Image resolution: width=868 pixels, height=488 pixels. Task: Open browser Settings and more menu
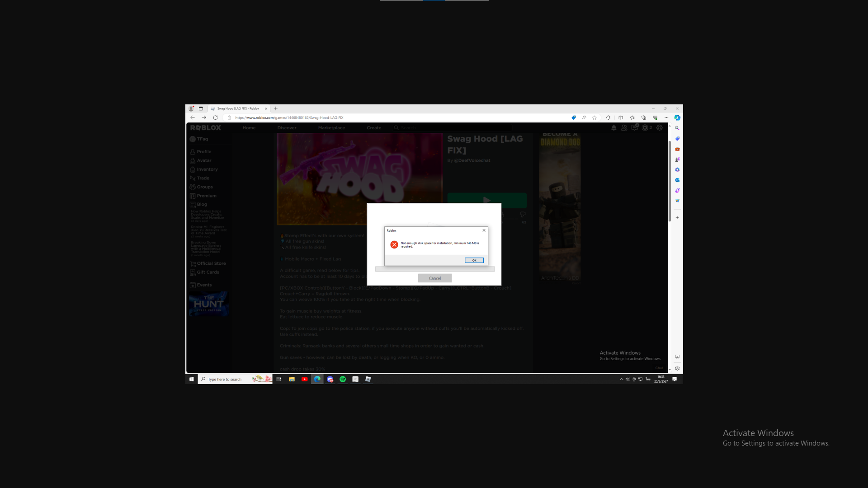click(x=666, y=117)
